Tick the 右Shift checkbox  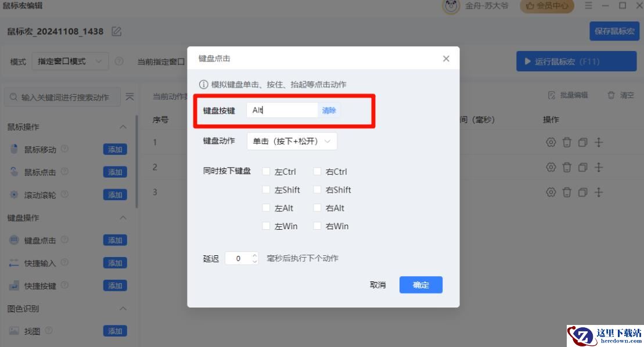pyautogui.click(x=317, y=190)
